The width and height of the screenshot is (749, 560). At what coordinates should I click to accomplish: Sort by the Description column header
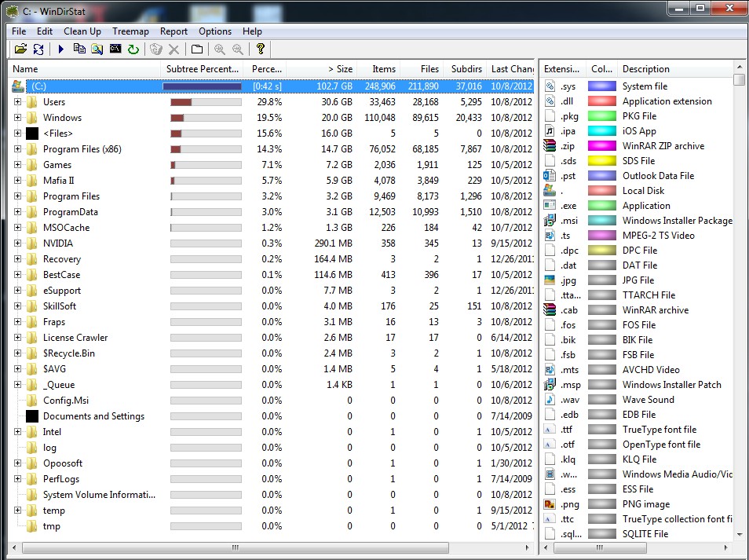[675, 69]
